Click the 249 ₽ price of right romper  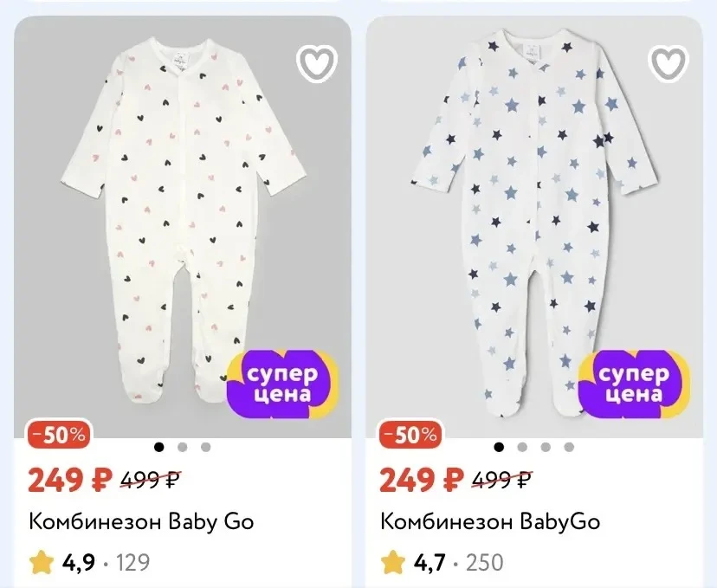point(421,480)
